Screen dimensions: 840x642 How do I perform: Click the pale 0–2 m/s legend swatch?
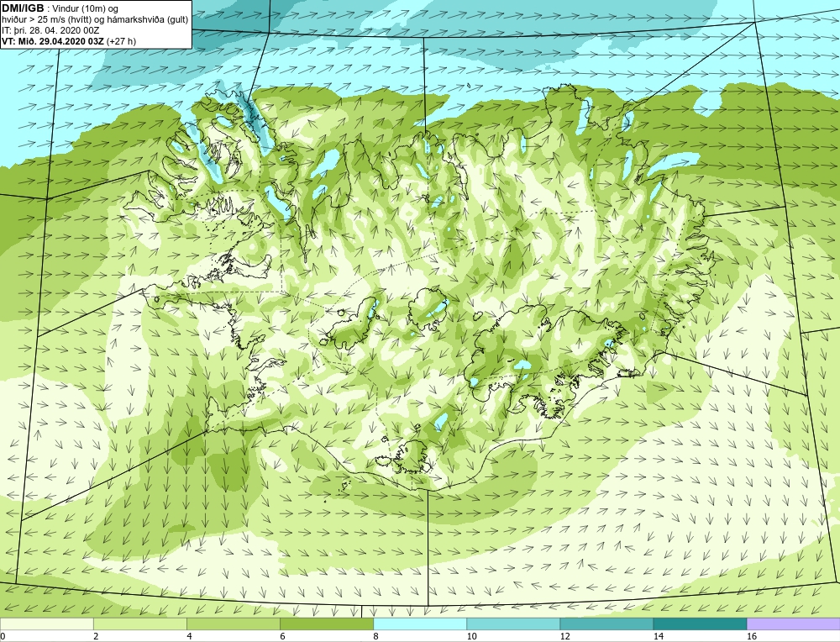coord(46,624)
